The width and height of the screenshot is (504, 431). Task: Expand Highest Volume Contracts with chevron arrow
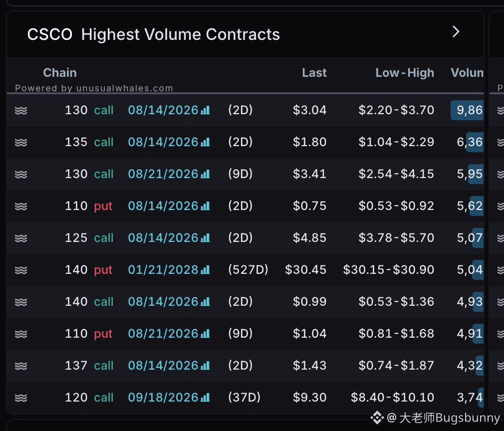pos(456,32)
